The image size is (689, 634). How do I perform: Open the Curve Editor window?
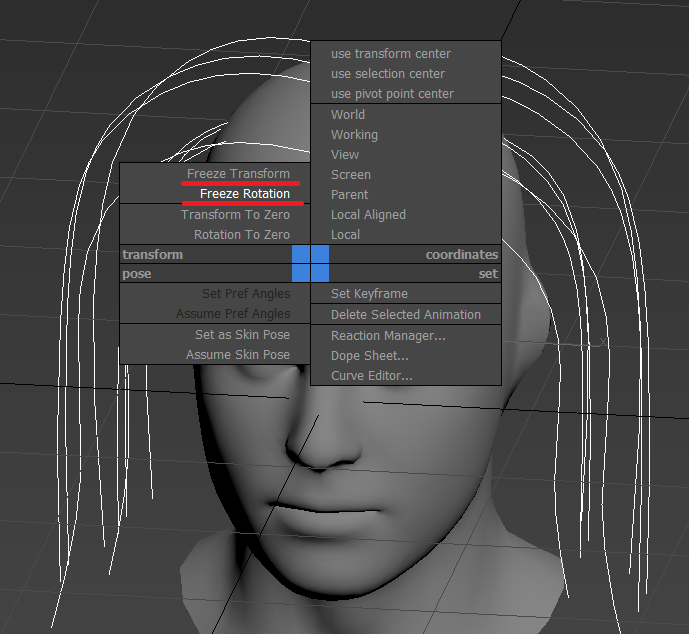(371, 376)
